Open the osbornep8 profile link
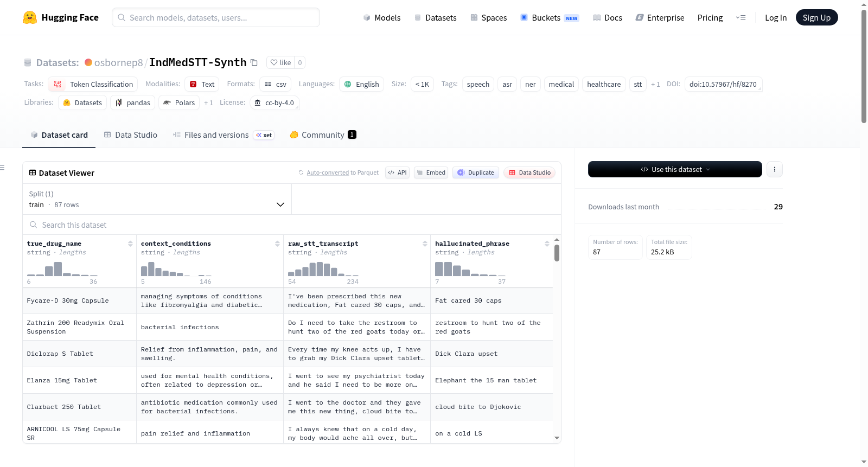868x467 pixels. (119, 62)
